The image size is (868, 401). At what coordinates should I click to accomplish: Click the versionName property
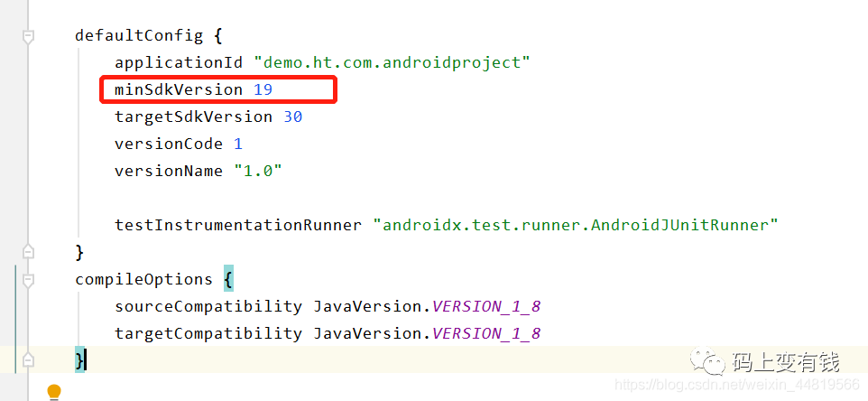[x=169, y=171]
